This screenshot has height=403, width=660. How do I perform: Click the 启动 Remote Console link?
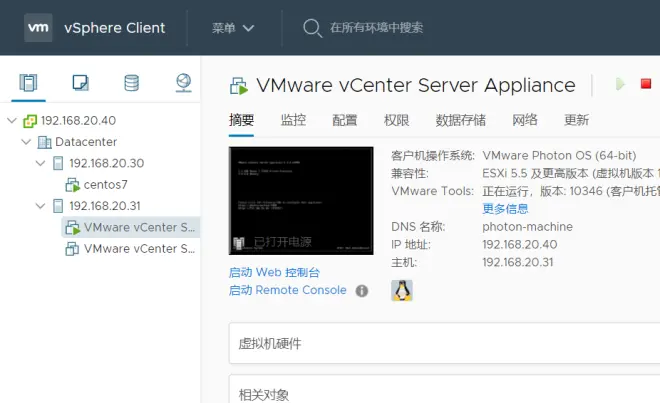coord(287,290)
